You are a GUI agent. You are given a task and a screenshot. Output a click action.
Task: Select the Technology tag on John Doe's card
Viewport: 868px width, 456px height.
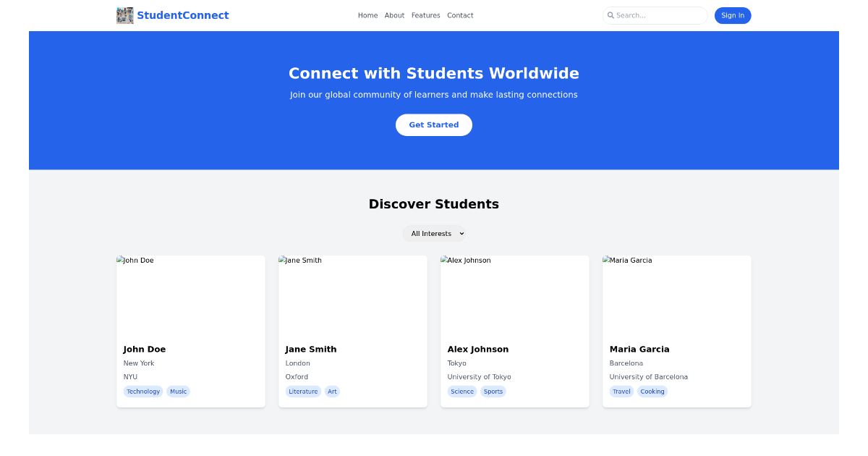pos(143,392)
